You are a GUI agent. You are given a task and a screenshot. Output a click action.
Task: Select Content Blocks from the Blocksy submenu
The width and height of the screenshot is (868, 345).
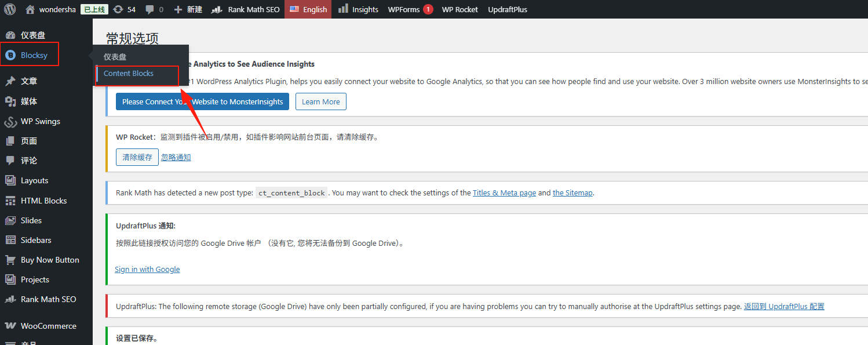tap(128, 74)
